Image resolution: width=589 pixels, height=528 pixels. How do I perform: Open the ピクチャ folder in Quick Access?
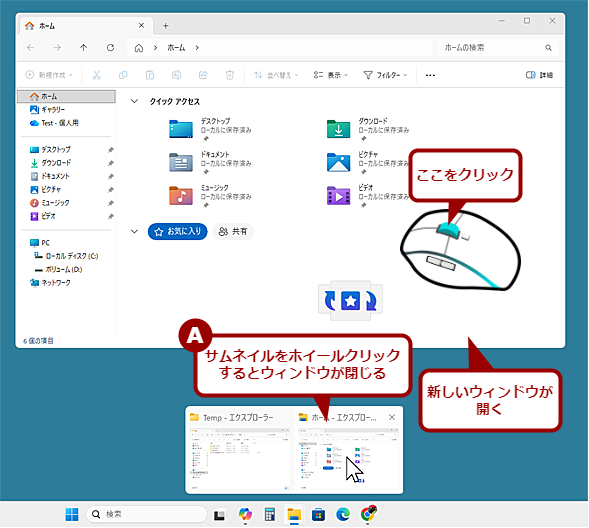pos(368,163)
